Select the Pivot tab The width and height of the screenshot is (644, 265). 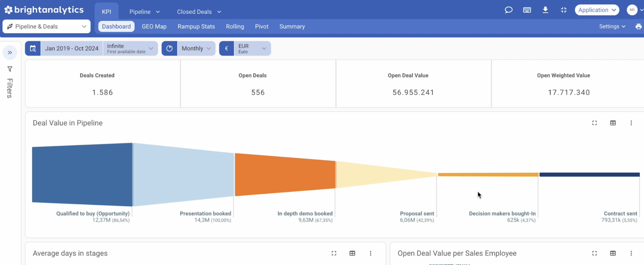coord(261,26)
